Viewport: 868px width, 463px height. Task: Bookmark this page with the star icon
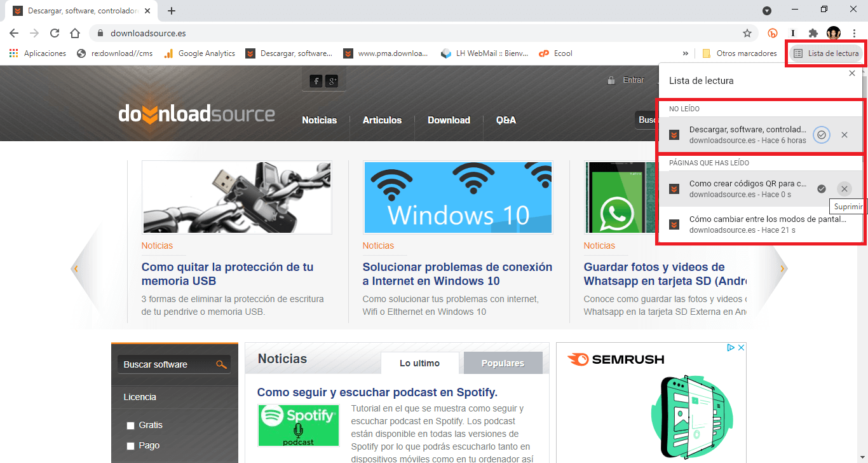coord(747,33)
